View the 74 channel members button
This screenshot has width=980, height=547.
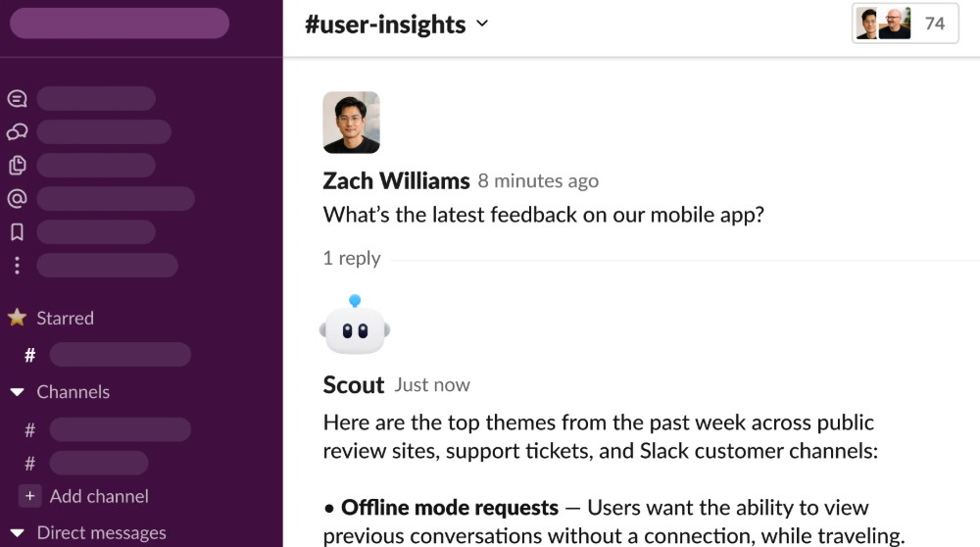point(905,24)
